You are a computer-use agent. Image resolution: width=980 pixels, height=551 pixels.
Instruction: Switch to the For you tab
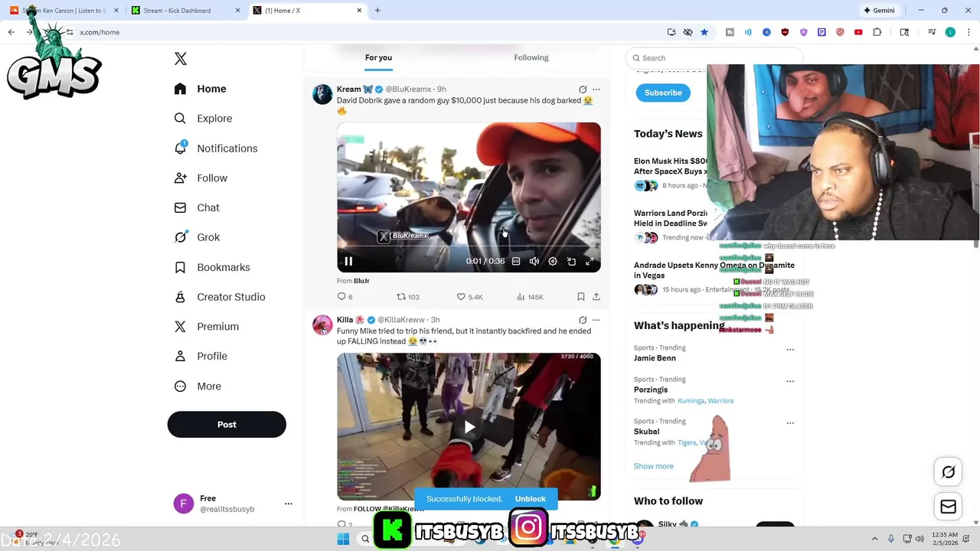pos(378,57)
